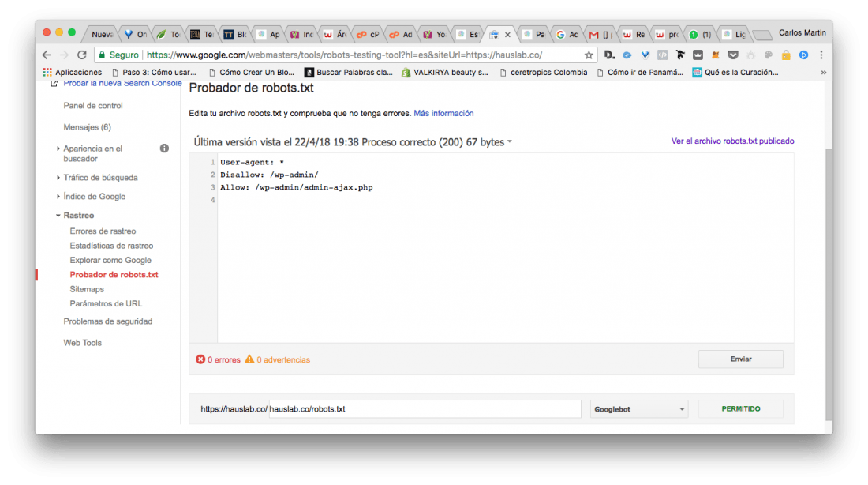The width and height of the screenshot is (868, 485).
Task: Expand Apariencia en el buscador section
Action: click(58, 149)
